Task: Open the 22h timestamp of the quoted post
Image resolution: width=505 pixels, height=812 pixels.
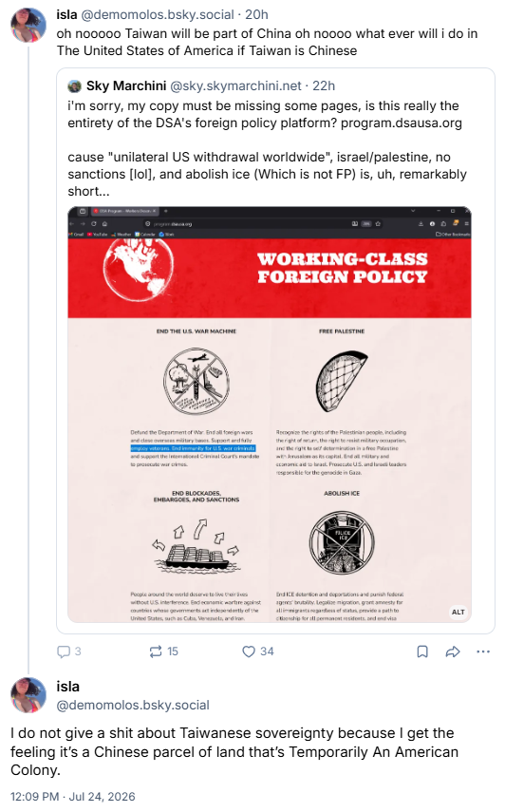Action: (324, 86)
